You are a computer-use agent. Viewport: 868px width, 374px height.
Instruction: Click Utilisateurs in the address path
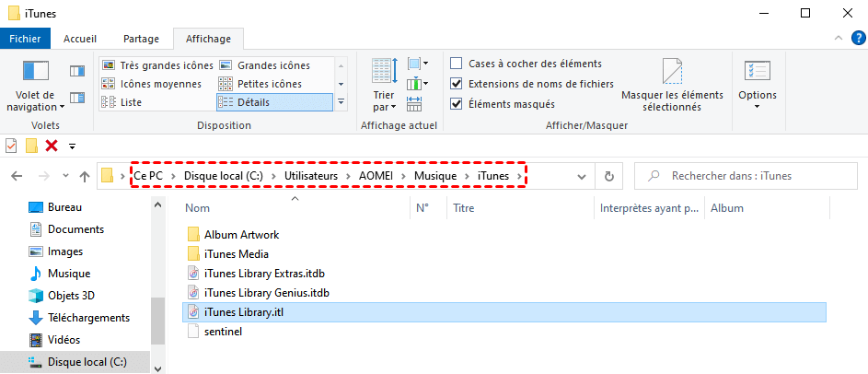(x=311, y=176)
